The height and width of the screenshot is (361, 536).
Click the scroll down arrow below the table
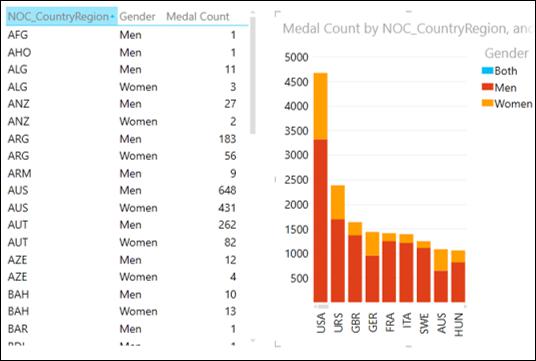click(253, 340)
